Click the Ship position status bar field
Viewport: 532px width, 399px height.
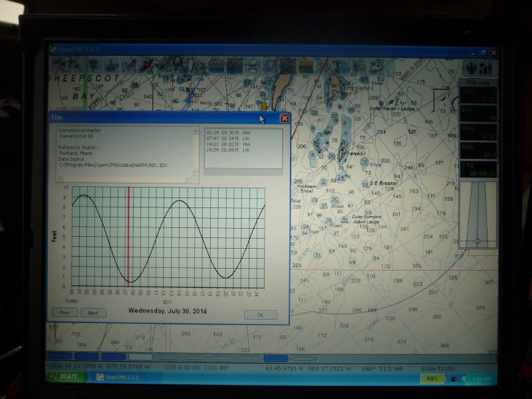[101, 367]
